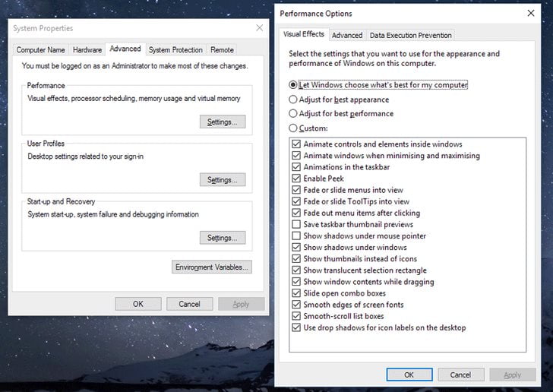Switch to the System Protection tab
This screenshot has width=553, height=392.
click(175, 50)
